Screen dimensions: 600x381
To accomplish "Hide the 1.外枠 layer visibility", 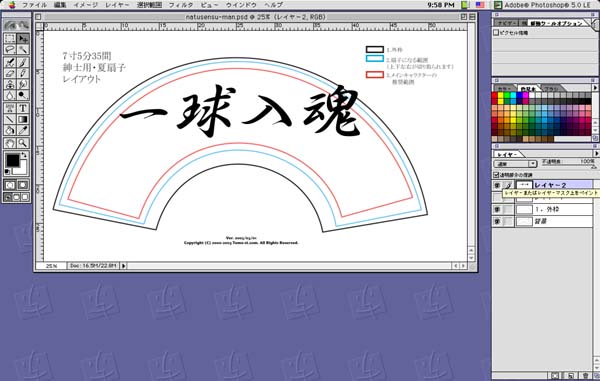I will pyautogui.click(x=497, y=209).
